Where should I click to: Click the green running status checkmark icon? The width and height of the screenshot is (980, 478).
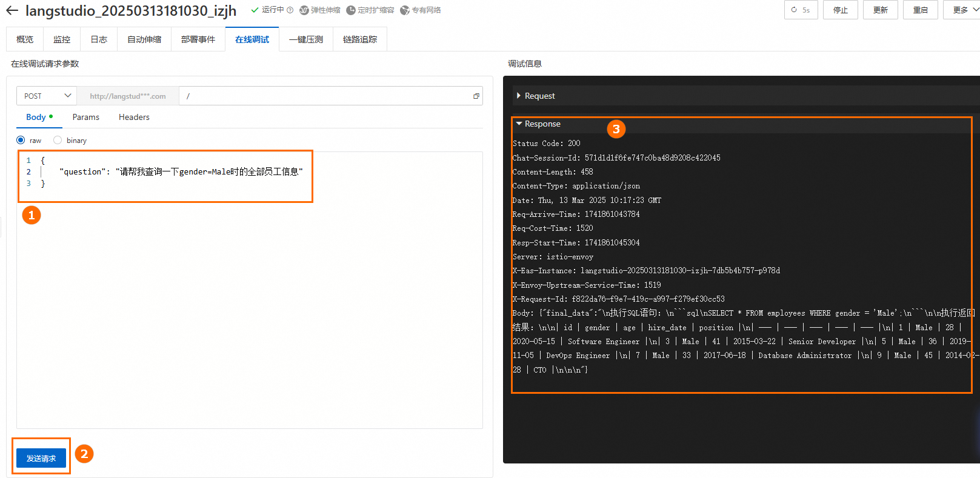click(255, 10)
